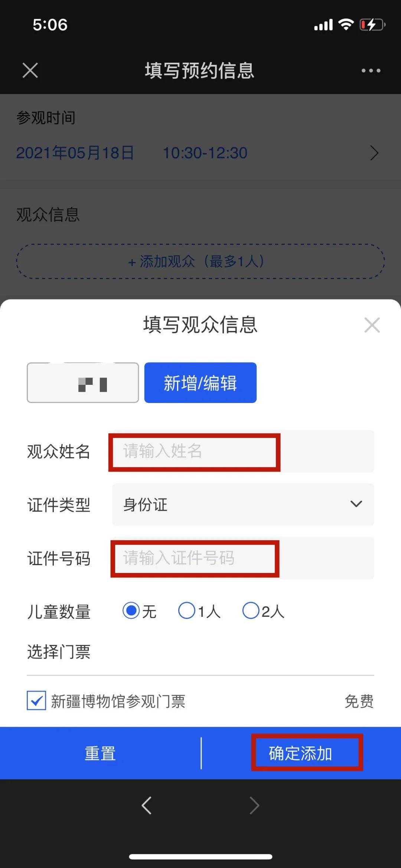Open the three-dot more options menu
The height and width of the screenshot is (868, 401).
click(371, 71)
